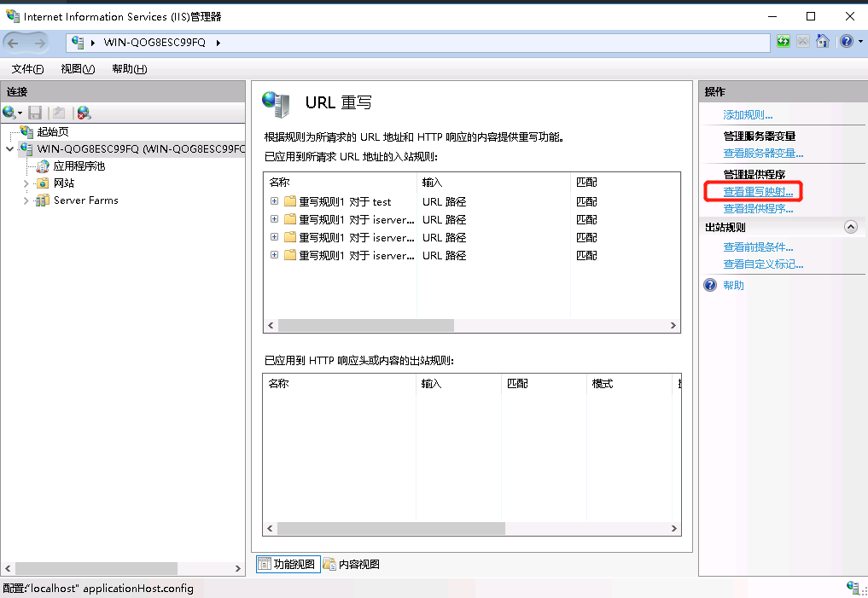Click the outbound rules horizontal scrollbar

tap(392, 528)
